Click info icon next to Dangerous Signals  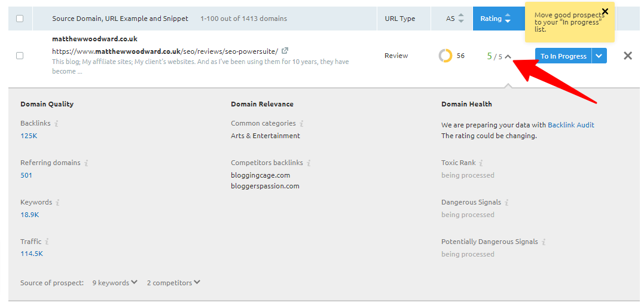tap(506, 203)
